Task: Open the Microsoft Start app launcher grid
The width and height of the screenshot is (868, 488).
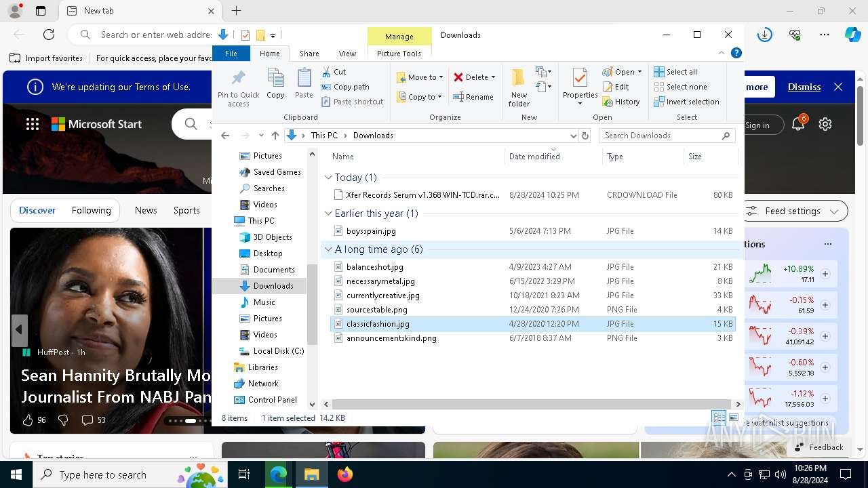Action: (x=33, y=124)
